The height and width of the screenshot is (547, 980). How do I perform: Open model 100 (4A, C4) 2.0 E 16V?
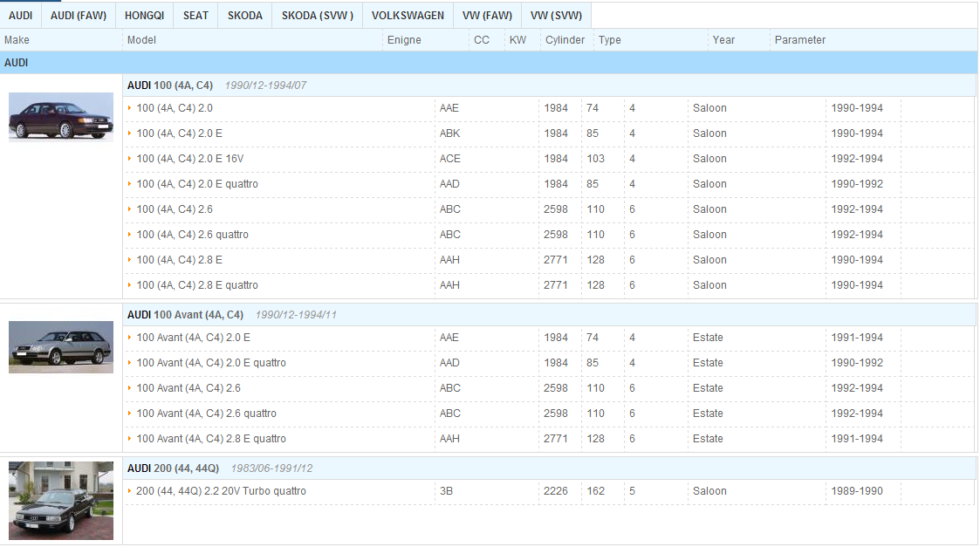tap(190, 159)
